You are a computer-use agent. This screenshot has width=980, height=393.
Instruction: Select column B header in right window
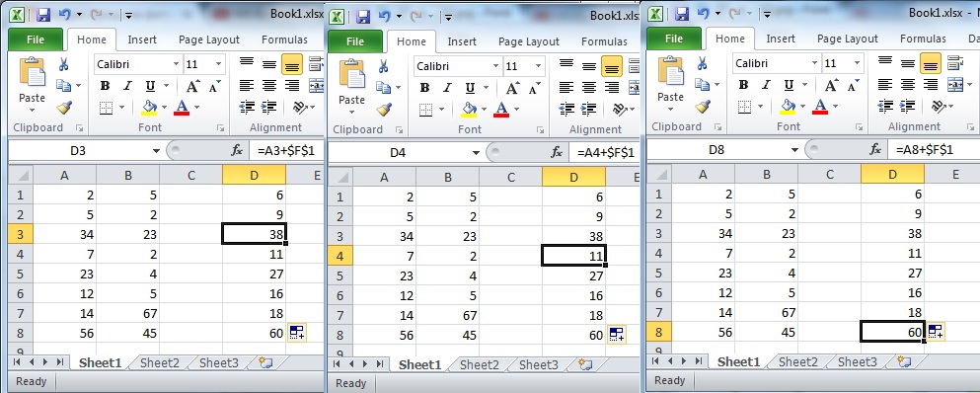tap(766, 174)
